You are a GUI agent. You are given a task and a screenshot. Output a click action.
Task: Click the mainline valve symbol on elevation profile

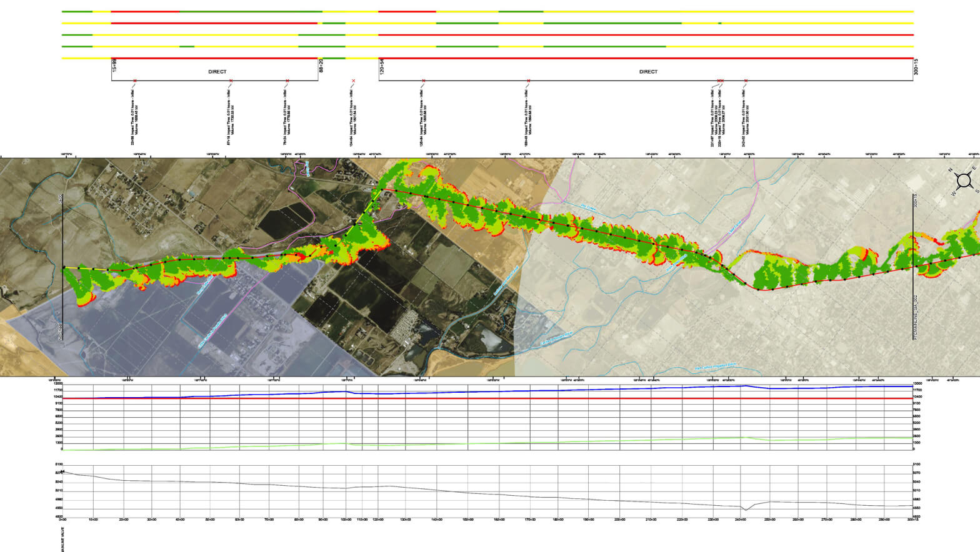click(62, 471)
